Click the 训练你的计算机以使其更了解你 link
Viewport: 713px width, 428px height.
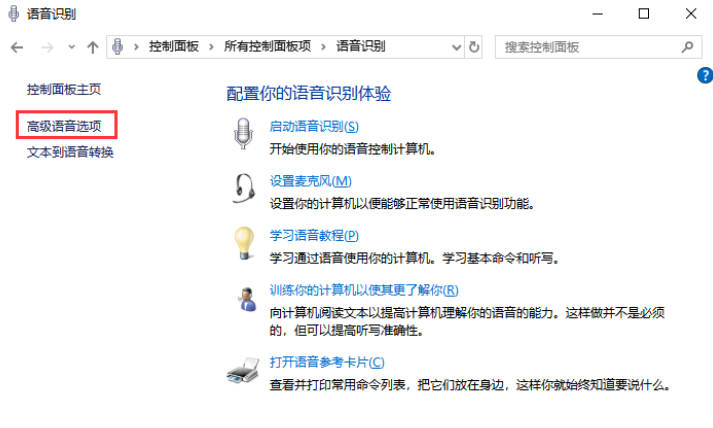(x=363, y=290)
